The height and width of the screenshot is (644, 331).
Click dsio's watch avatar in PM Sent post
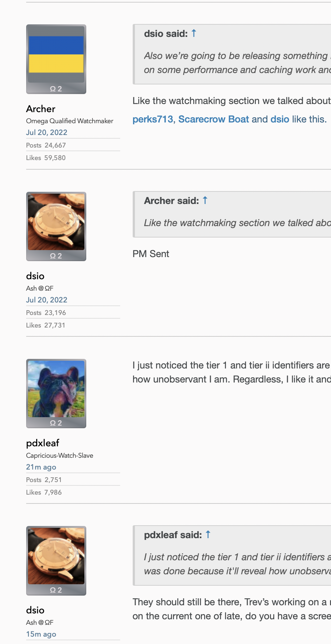tap(56, 222)
